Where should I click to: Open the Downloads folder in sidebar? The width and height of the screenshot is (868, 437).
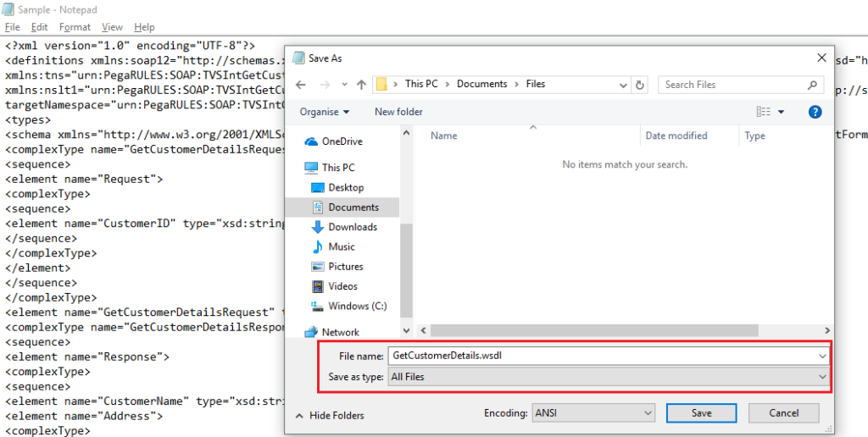click(x=352, y=227)
